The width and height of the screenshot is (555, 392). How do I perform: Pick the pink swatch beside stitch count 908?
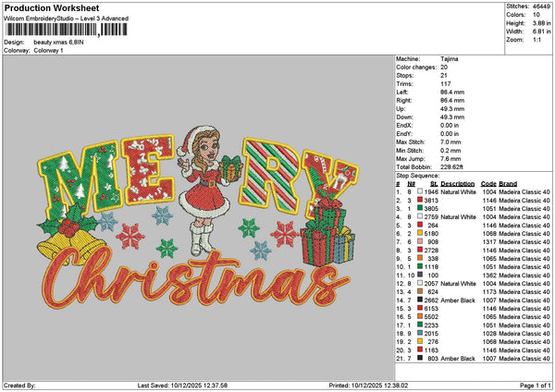pyautogui.click(x=420, y=242)
